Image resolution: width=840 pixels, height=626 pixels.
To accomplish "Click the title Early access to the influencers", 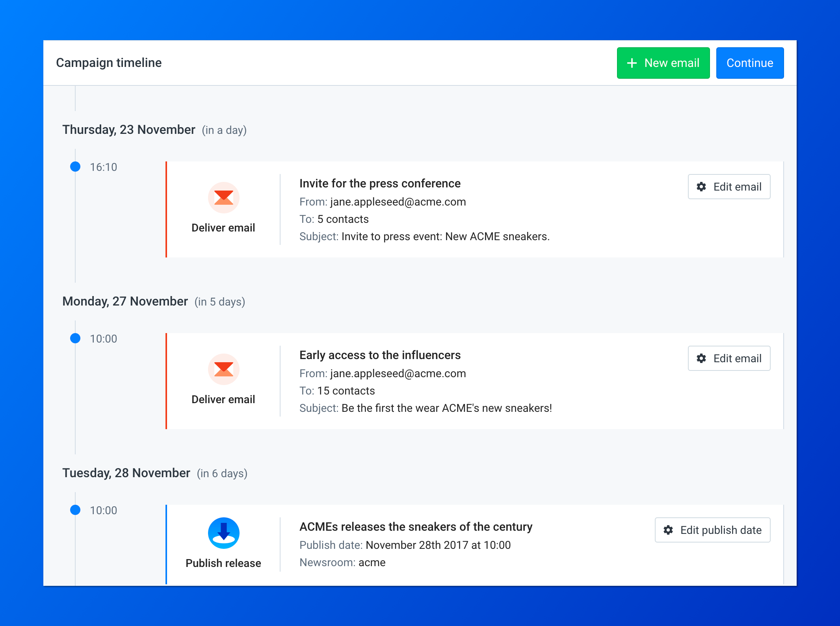I will tap(380, 355).
